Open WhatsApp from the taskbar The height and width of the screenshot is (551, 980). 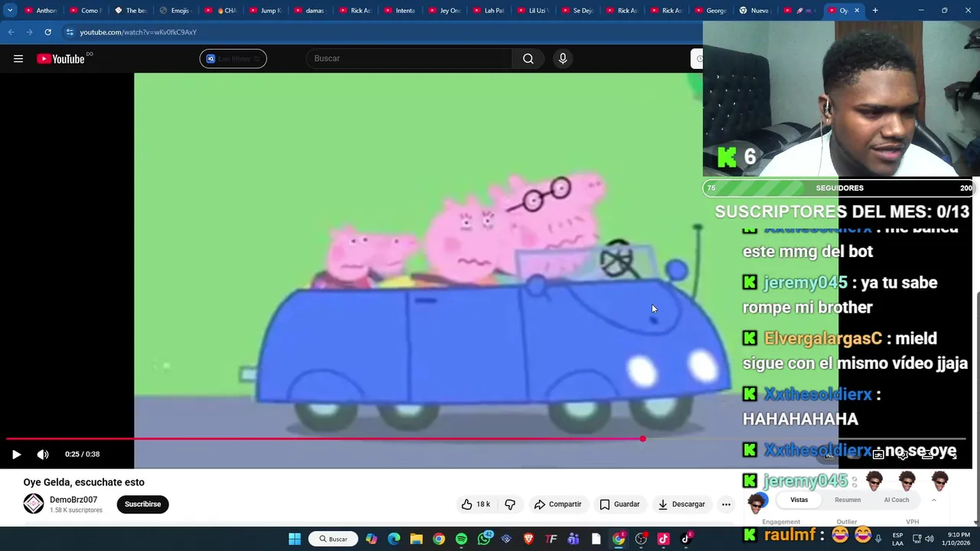(484, 539)
